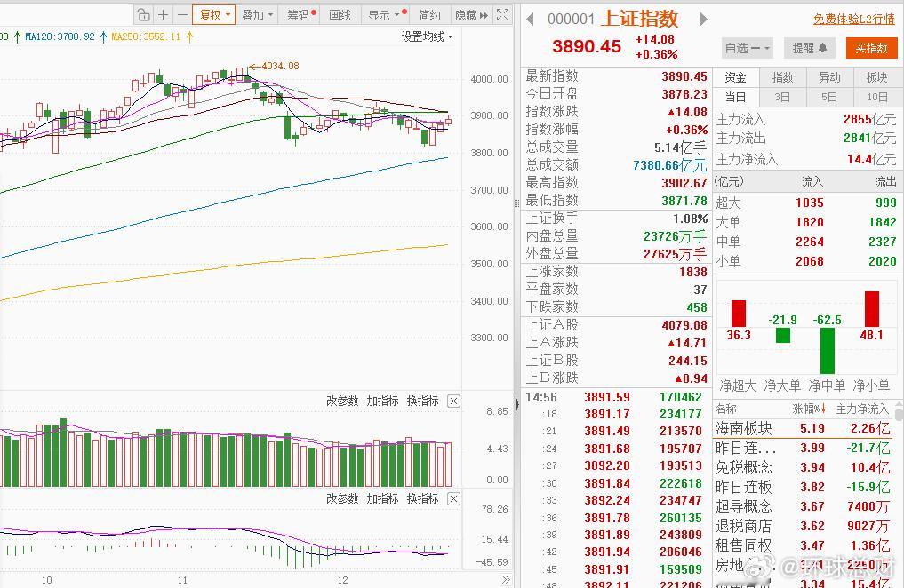904x588 pixels.
Task: Hide the side panel with 隐藏
Action: (x=471, y=15)
